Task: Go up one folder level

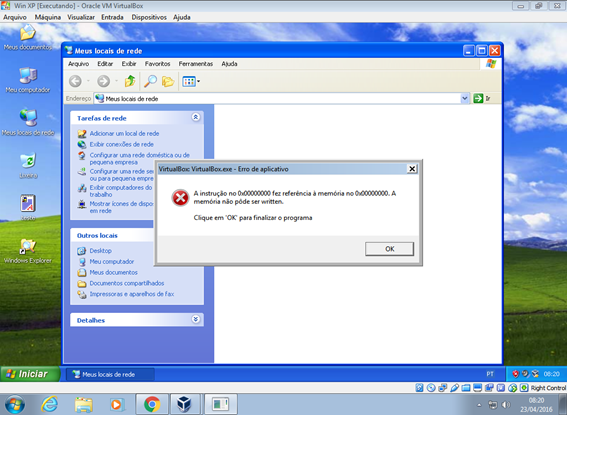Action: pyautogui.click(x=130, y=81)
